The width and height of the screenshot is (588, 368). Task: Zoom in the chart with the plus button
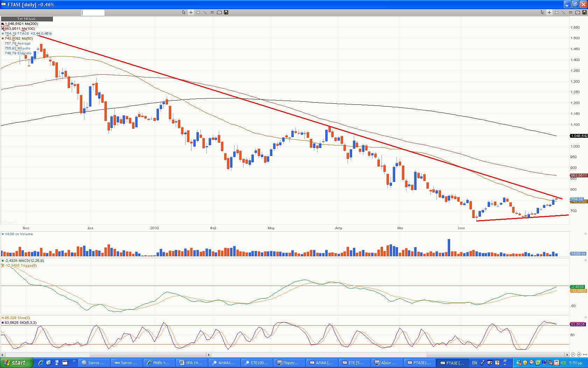(579, 355)
